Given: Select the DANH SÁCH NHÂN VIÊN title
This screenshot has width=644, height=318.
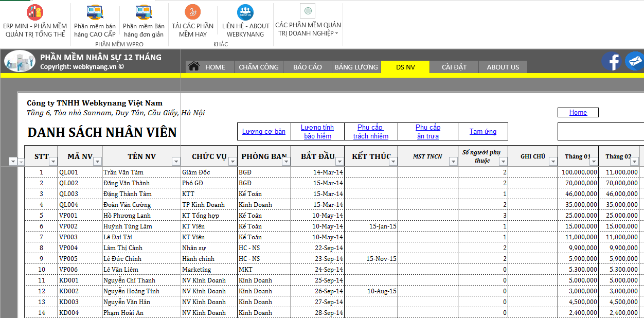Looking at the screenshot, I should point(102,132).
